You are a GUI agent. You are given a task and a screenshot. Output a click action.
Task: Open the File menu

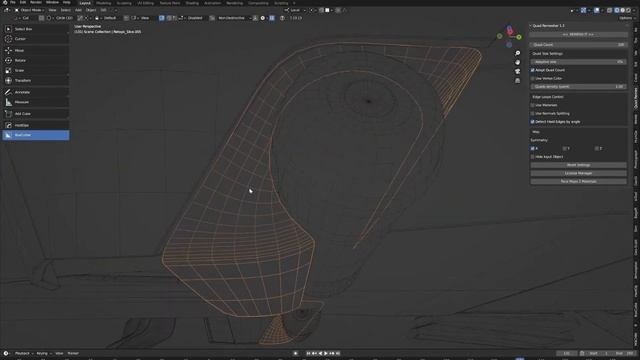[x=13, y=2]
